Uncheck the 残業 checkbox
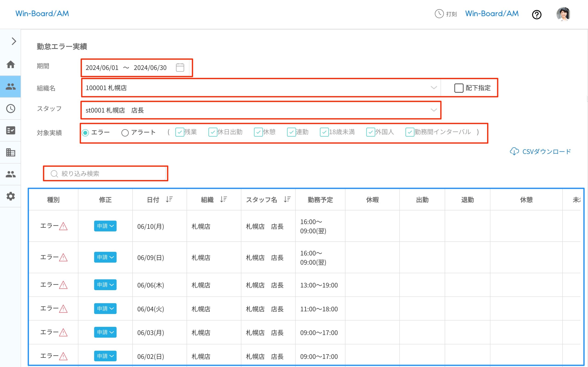The image size is (588, 367). click(x=180, y=132)
